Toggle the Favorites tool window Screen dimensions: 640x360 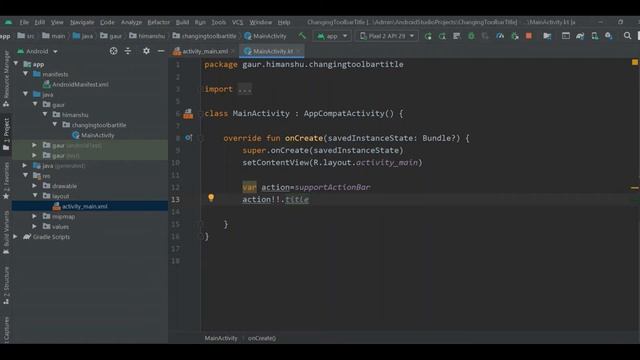click(x=6, y=181)
